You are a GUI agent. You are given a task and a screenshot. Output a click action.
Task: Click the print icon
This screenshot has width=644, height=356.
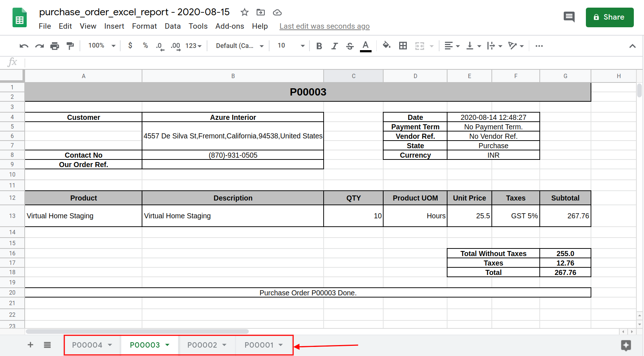coord(54,46)
